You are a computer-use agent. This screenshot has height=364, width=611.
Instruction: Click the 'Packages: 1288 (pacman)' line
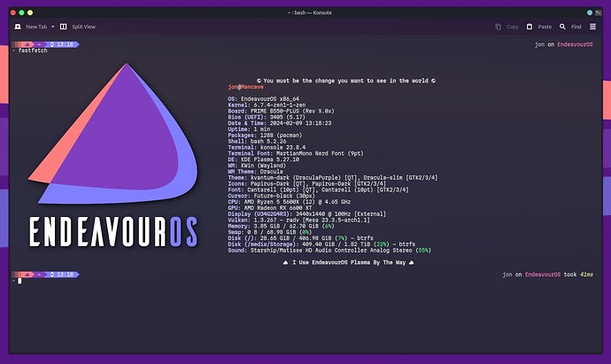tap(265, 136)
